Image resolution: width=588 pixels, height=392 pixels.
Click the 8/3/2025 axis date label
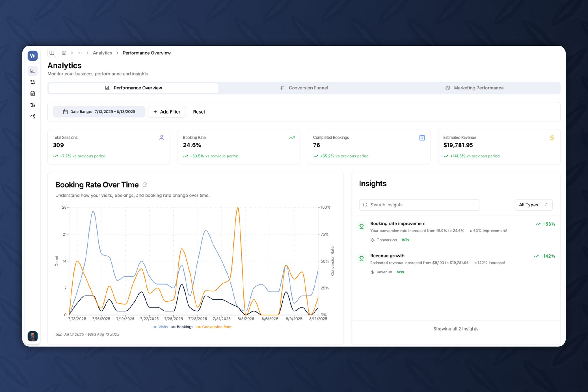[246, 319]
